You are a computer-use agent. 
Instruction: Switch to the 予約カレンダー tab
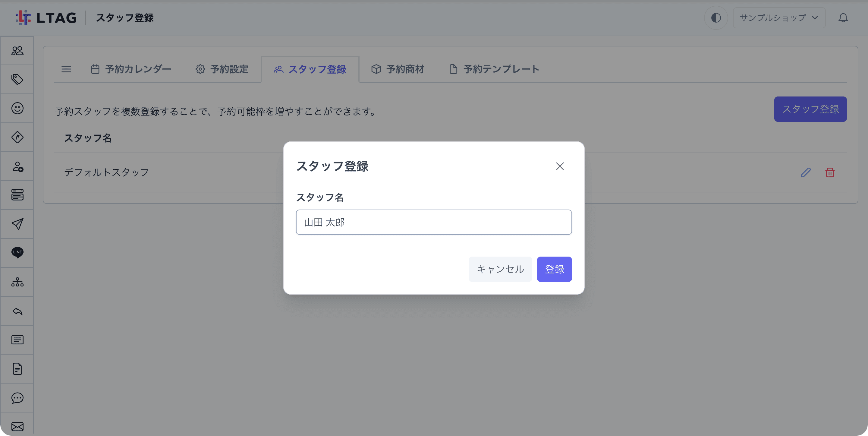(x=131, y=69)
